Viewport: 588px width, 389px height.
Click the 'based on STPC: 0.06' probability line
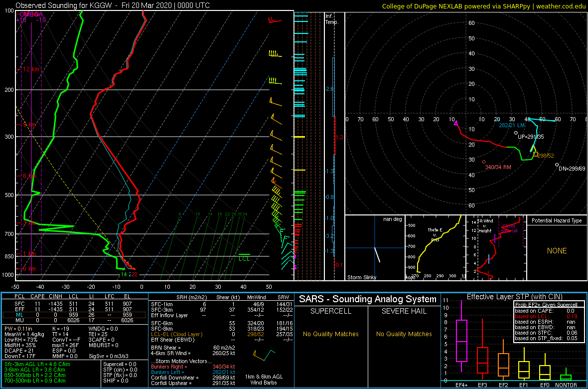point(546,332)
